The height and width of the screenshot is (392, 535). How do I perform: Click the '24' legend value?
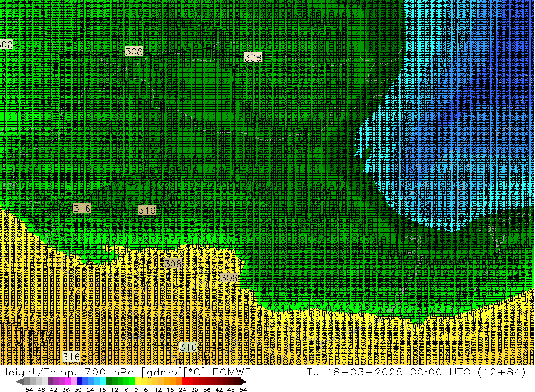pyautogui.click(x=182, y=390)
